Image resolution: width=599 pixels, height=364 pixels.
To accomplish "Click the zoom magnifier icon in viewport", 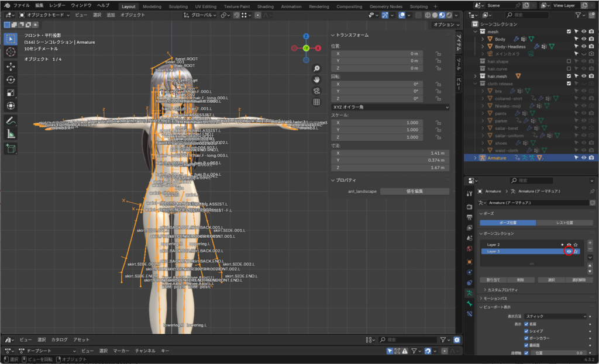I will (316, 68).
